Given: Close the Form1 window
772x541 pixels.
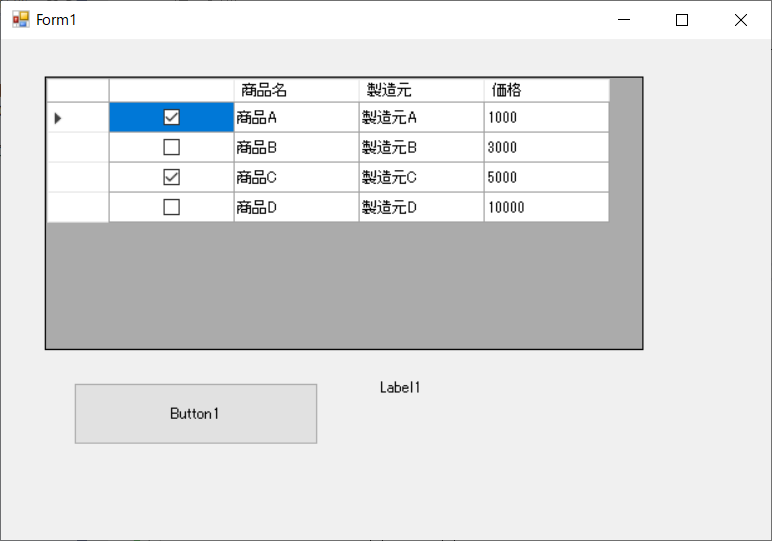Looking at the screenshot, I should coord(740,20).
